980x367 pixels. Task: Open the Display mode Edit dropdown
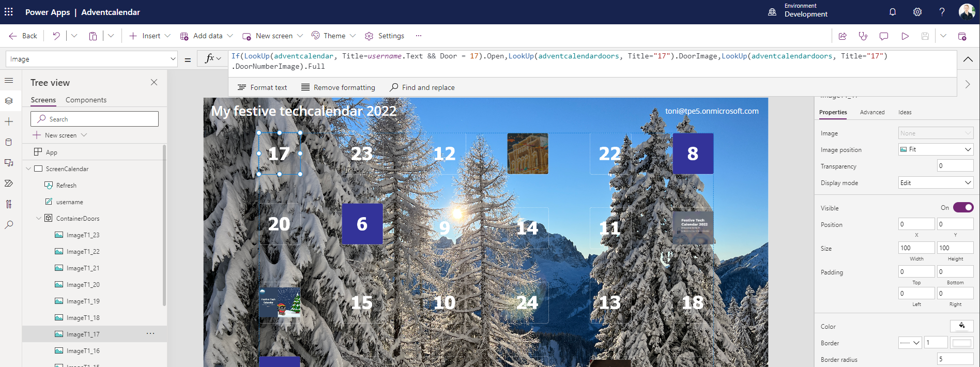[x=936, y=182]
